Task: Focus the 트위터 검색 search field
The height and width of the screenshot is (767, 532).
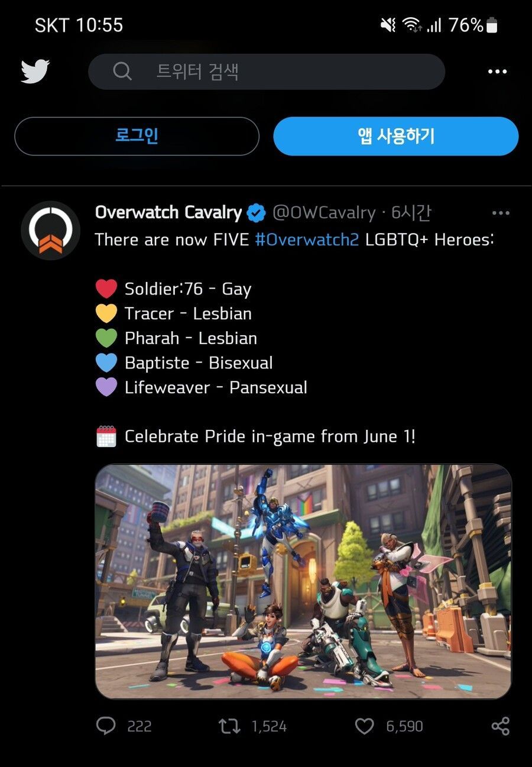Action: pyautogui.click(x=267, y=72)
